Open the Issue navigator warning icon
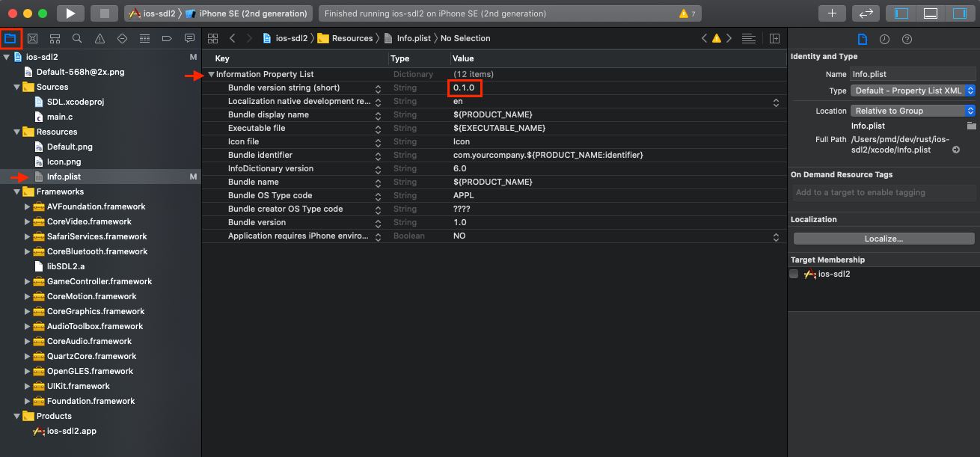 (99, 38)
